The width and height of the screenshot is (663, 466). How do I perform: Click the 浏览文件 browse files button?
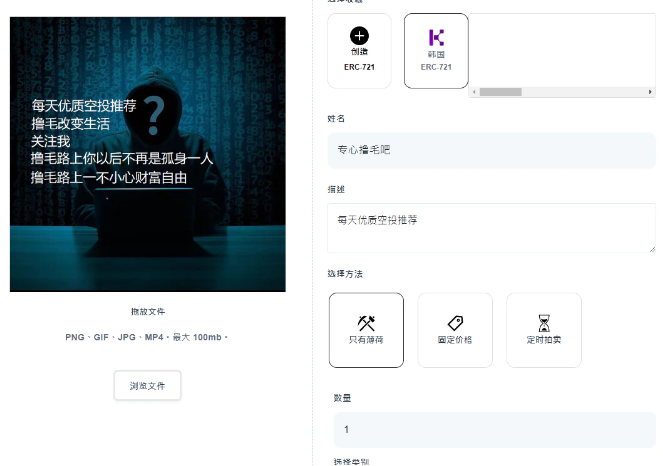pyautogui.click(x=147, y=385)
